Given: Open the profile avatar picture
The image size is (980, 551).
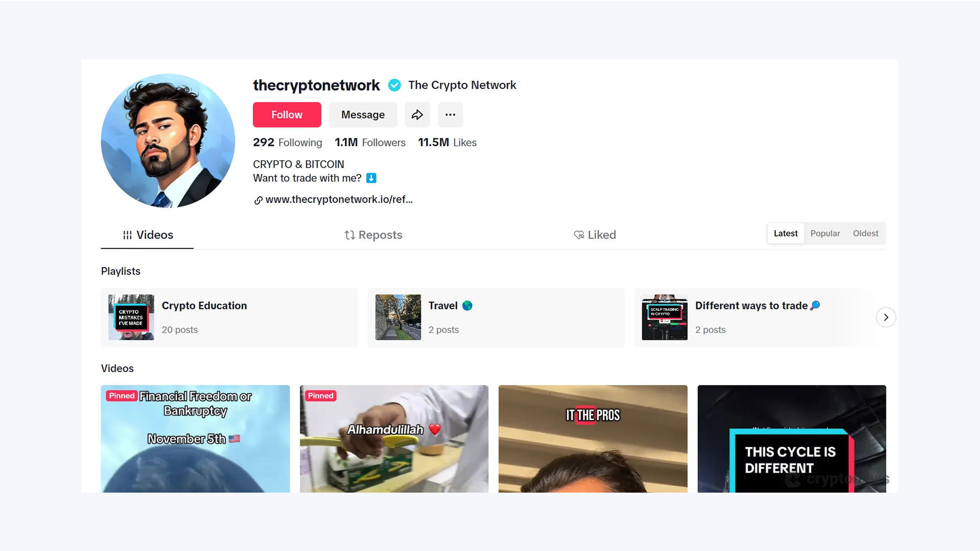Looking at the screenshot, I should (168, 141).
